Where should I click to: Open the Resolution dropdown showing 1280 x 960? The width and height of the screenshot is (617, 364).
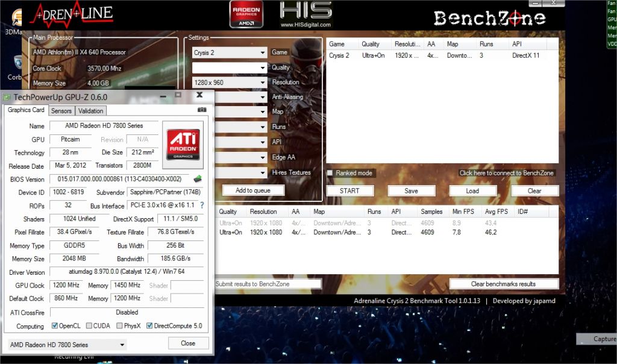[x=230, y=83]
